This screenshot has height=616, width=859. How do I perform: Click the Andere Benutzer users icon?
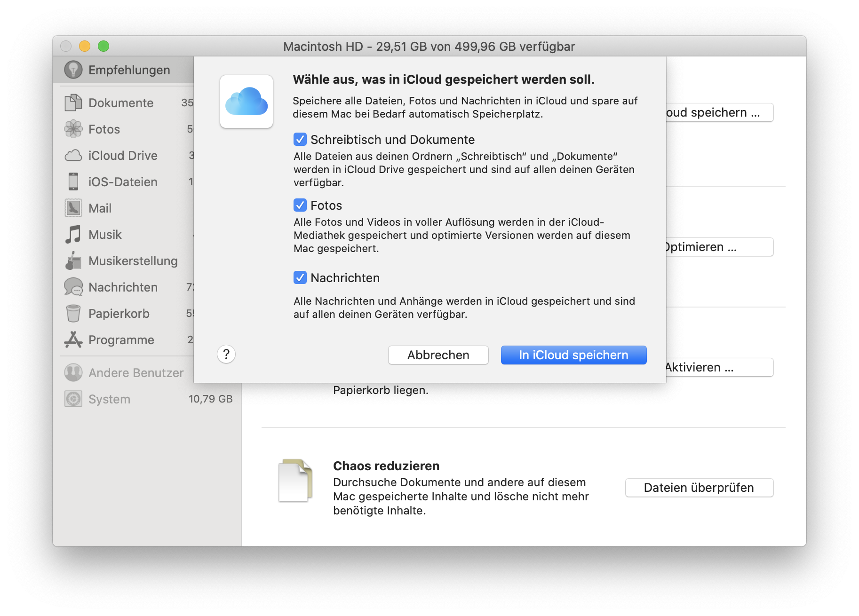click(x=73, y=372)
